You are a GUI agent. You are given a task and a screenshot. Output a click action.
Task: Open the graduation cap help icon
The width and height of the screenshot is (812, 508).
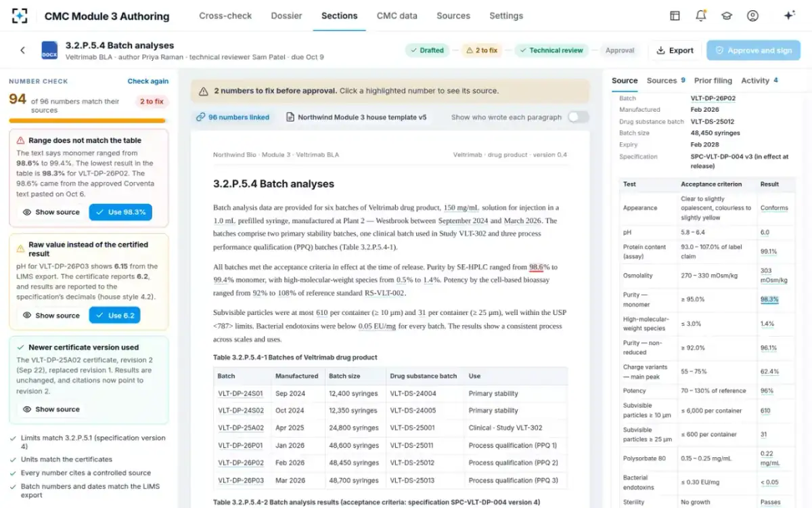pos(727,16)
